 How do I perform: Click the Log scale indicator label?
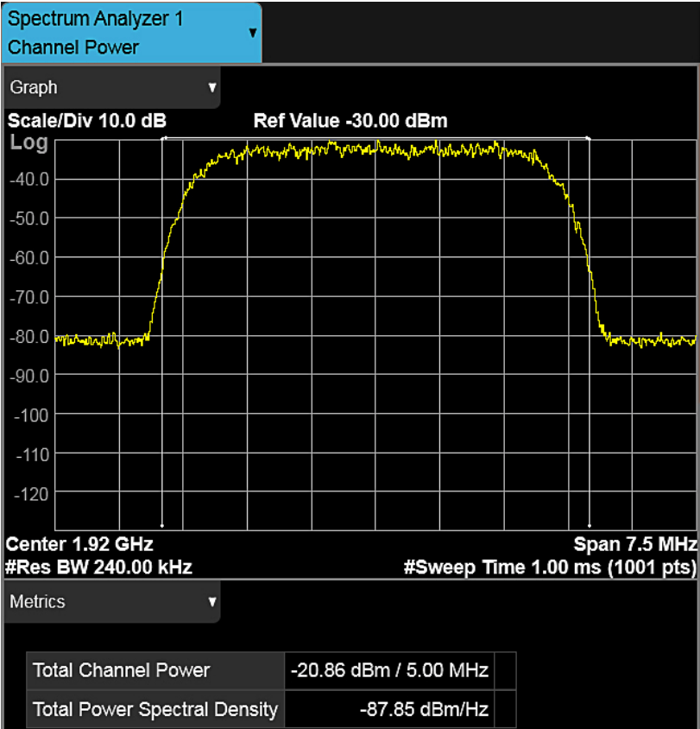click(28, 143)
